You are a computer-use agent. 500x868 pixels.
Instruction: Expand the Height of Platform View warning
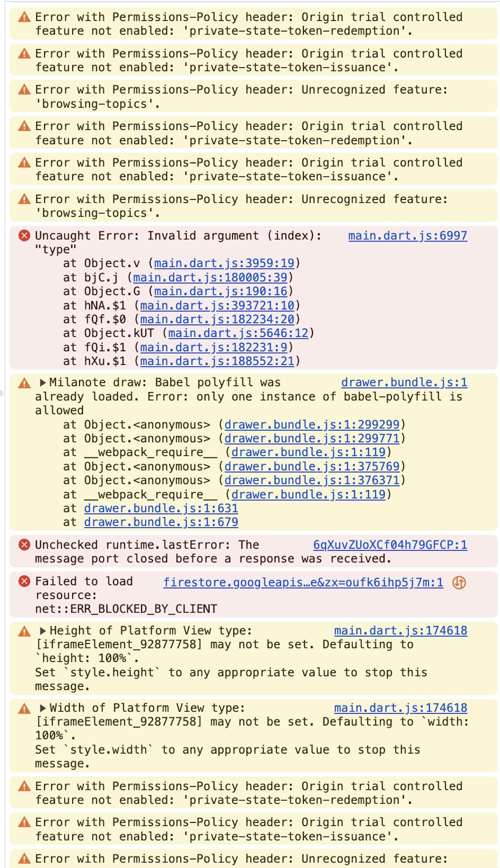pyautogui.click(x=42, y=631)
